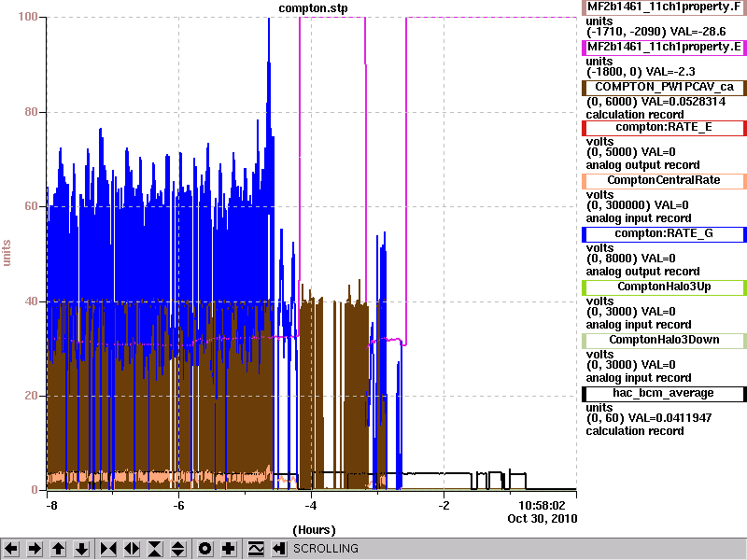Click the hourglass vertical zoom-in icon
747x560 pixels.
155,549
